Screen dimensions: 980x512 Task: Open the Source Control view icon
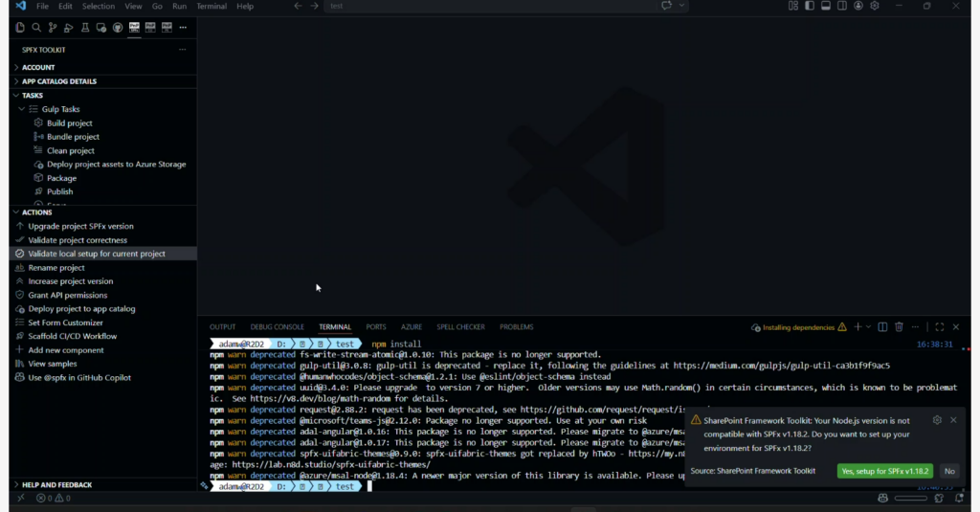click(x=53, y=28)
